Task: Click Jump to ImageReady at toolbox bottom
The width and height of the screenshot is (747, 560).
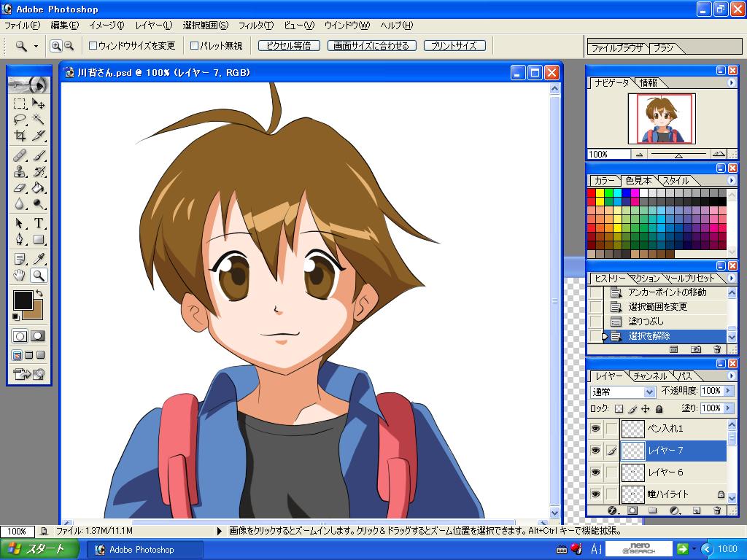Action: tap(28, 374)
